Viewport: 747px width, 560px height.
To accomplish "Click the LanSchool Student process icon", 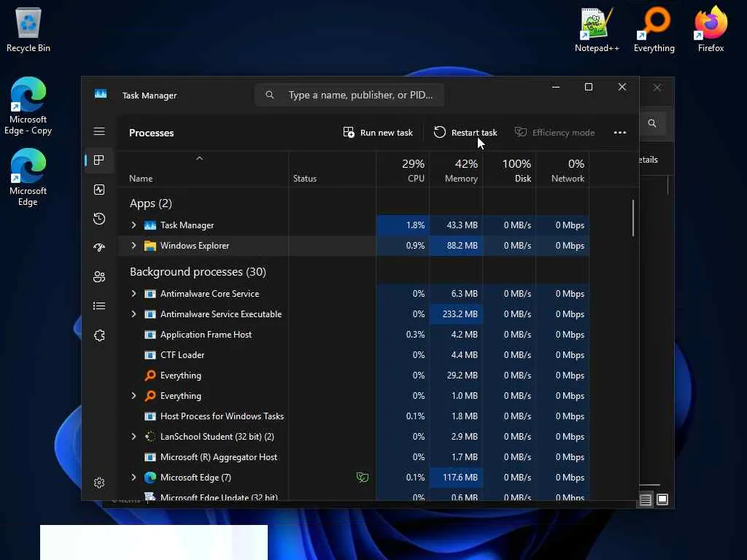I will click(150, 436).
